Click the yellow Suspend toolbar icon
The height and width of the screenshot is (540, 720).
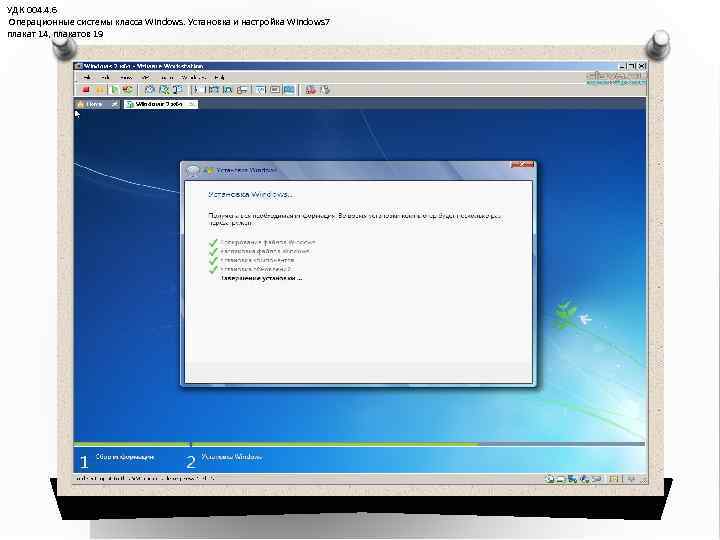point(100,90)
